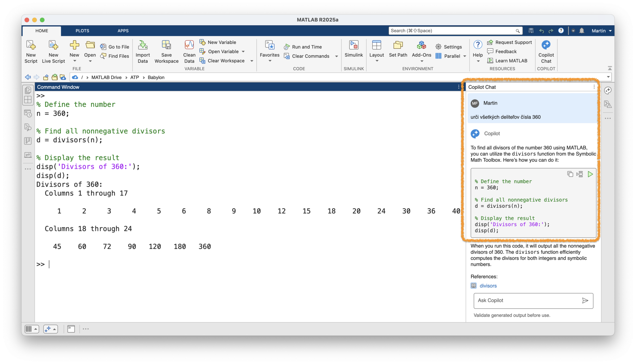Switch to the APPS tab

coord(123,31)
